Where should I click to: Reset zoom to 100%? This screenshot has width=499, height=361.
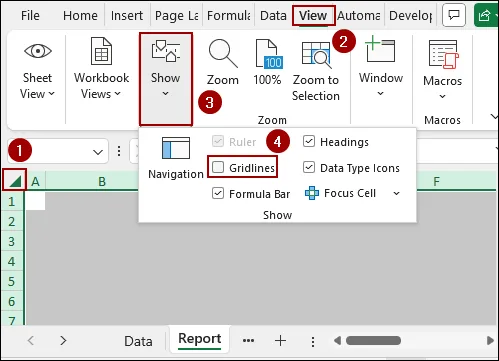(x=267, y=62)
